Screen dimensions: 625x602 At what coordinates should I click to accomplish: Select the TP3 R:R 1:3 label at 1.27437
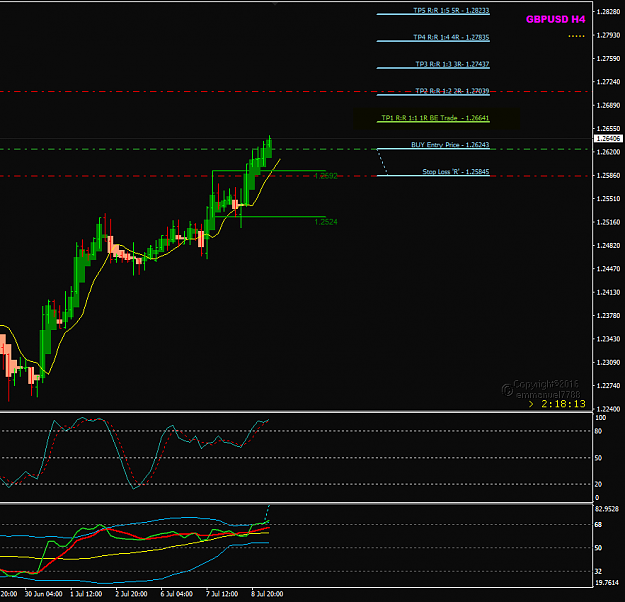[452, 64]
